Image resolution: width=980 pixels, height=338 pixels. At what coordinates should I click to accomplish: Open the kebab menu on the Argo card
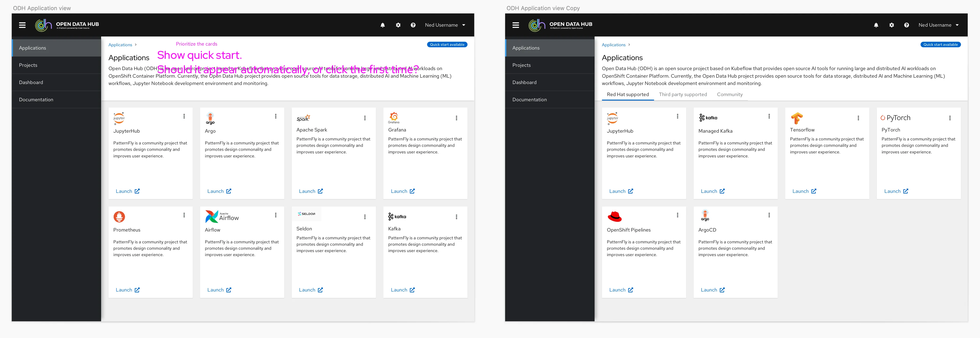click(276, 116)
